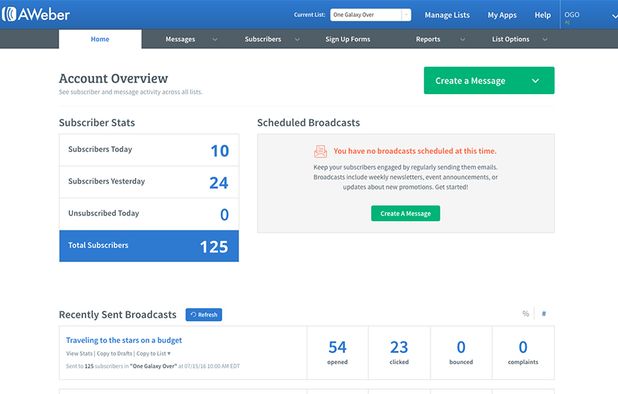Click the Total Subscribers row
Viewport: 618px width, 394px height.
149,246
